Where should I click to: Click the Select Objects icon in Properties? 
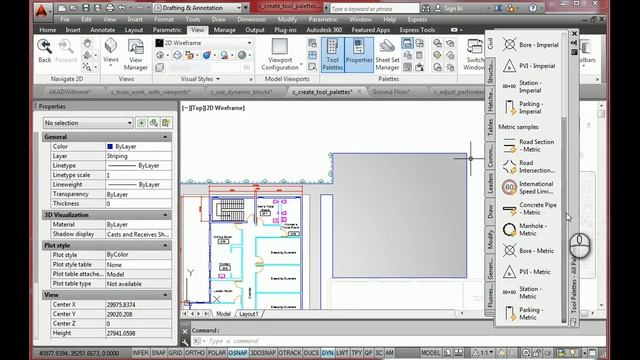pyautogui.click(x=153, y=123)
